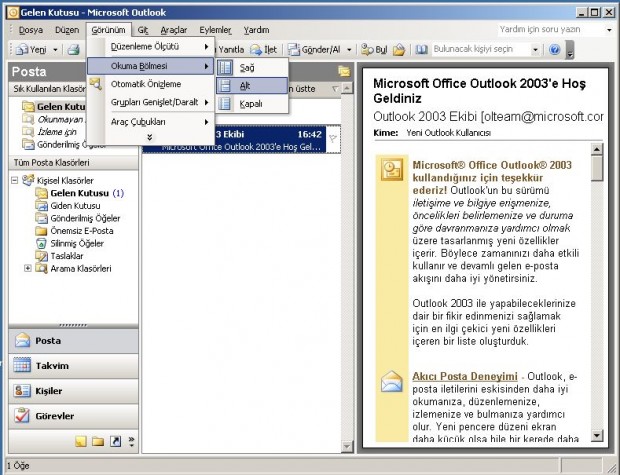Screen dimensions: 620x475
Task: Expand the Arama Klasörleri node
Action: pos(28,268)
